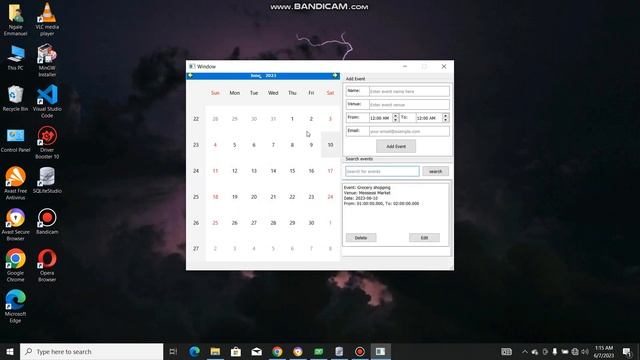
Task: Select year 2023 in calendar header
Action: pyautogui.click(x=271, y=76)
